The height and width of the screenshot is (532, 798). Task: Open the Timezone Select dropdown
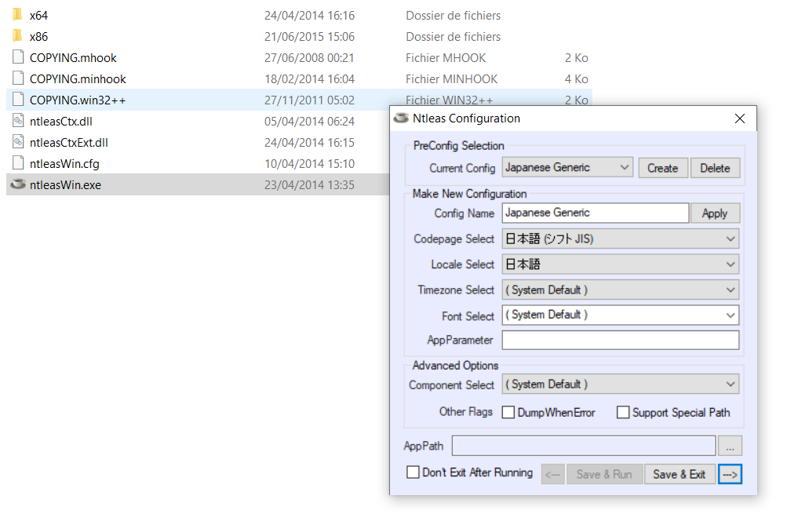pyautogui.click(x=621, y=290)
